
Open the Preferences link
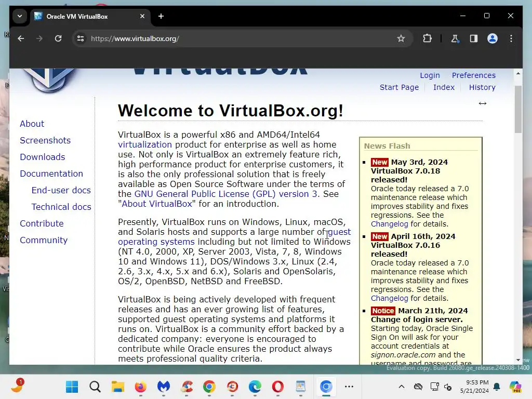[x=474, y=75]
